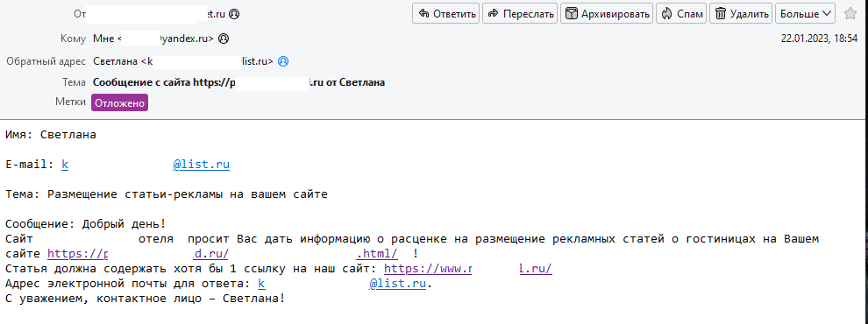Click the text Сообщение: Добрый день!

click(86, 224)
